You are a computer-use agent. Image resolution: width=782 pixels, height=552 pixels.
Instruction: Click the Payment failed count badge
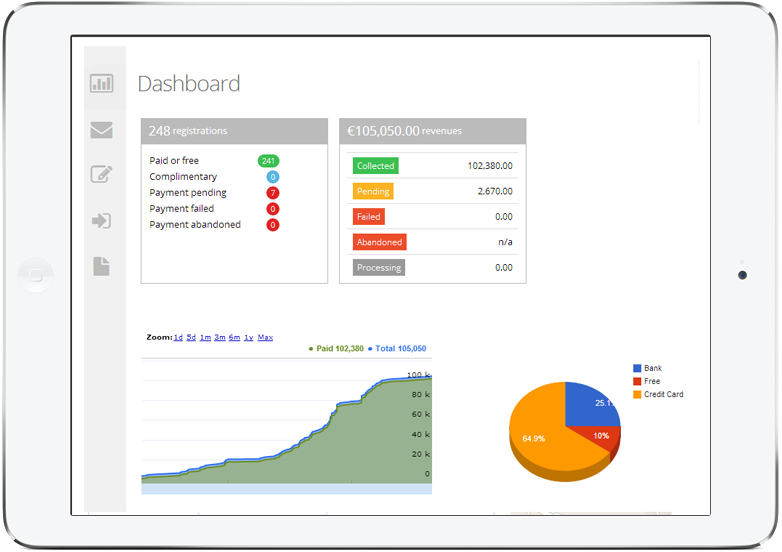pos(273,208)
